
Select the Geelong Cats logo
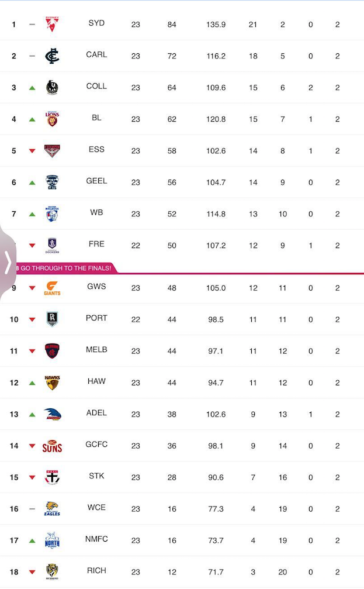51,181
